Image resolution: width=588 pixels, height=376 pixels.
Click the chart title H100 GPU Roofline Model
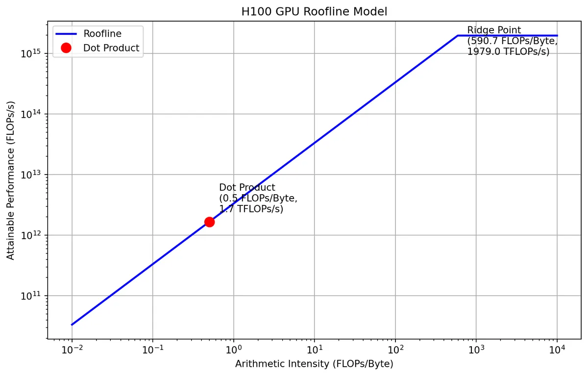pos(314,12)
